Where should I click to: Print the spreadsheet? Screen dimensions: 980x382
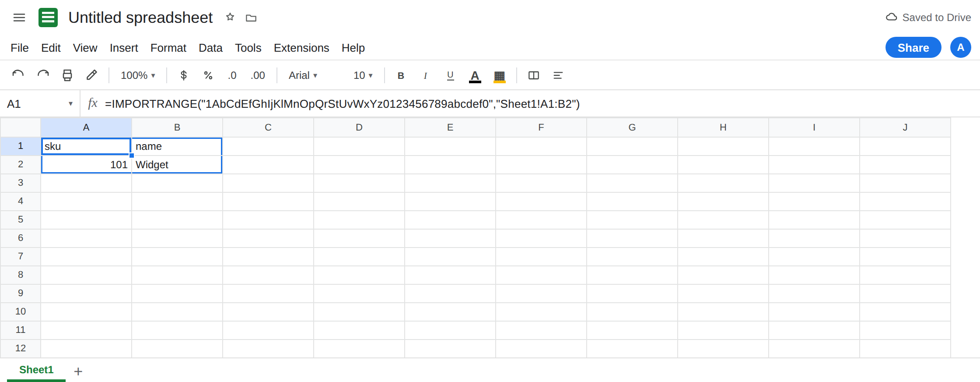pos(67,75)
